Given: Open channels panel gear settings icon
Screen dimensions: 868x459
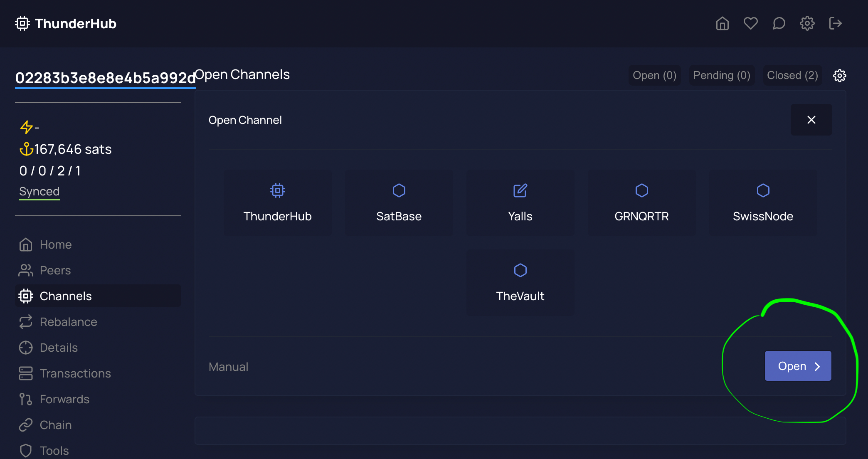Looking at the screenshot, I should point(839,76).
